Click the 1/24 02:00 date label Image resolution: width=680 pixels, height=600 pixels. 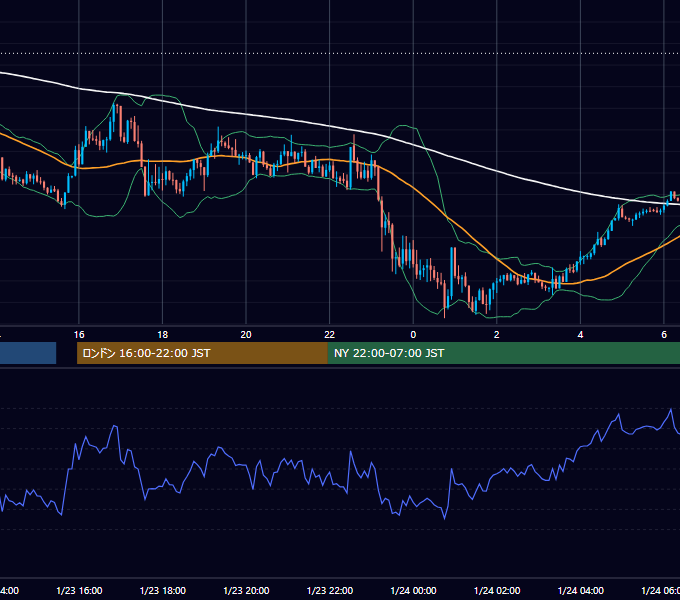pos(497,591)
